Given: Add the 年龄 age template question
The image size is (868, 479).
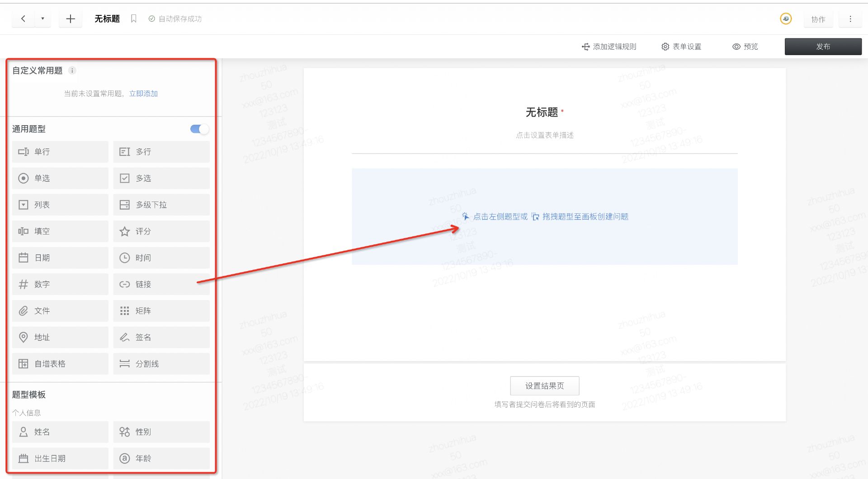Looking at the screenshot, I should coord(161,459).
